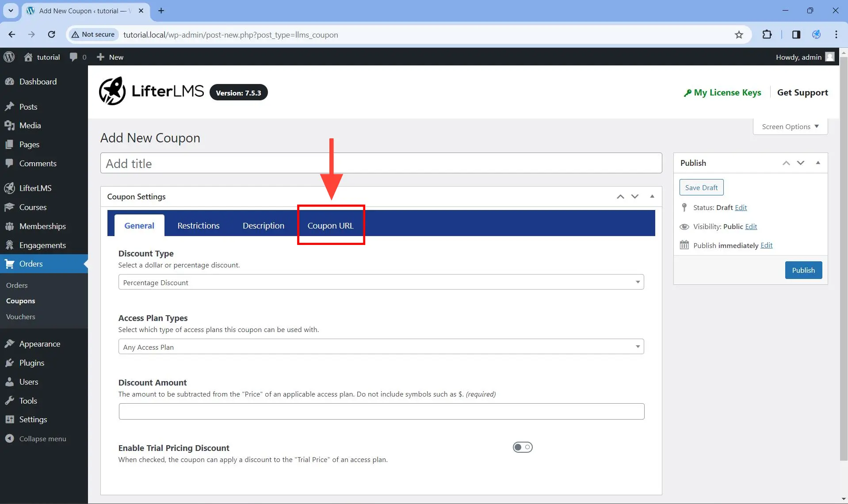The image size is (848, 504).
Task: Collapse the admin sidebar menu
Action: coord(36,439)
